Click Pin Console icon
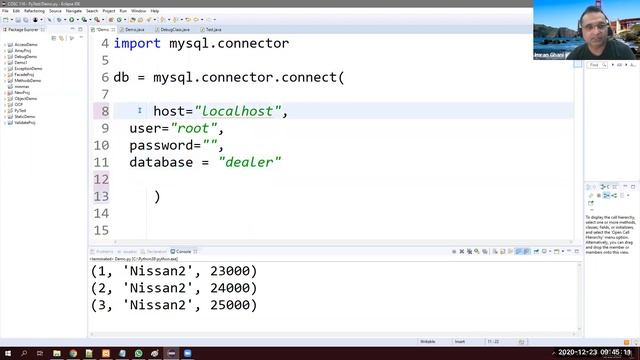The image size is (640, 360). coord(536,251)
